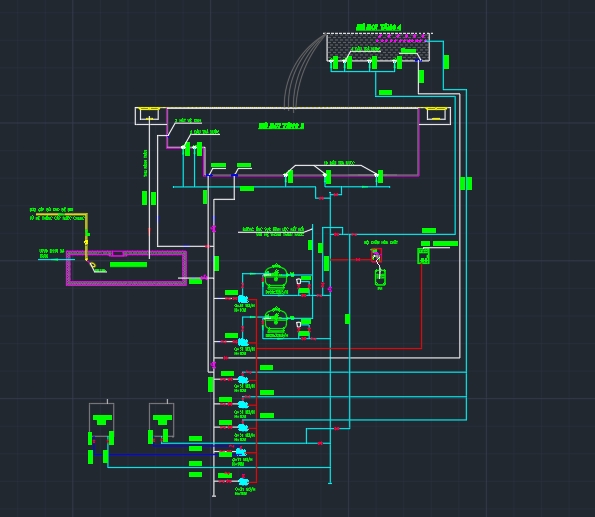Select the long green label inside magenta tank
Viewport: 595px width, 517px height.
coord(128,265)
